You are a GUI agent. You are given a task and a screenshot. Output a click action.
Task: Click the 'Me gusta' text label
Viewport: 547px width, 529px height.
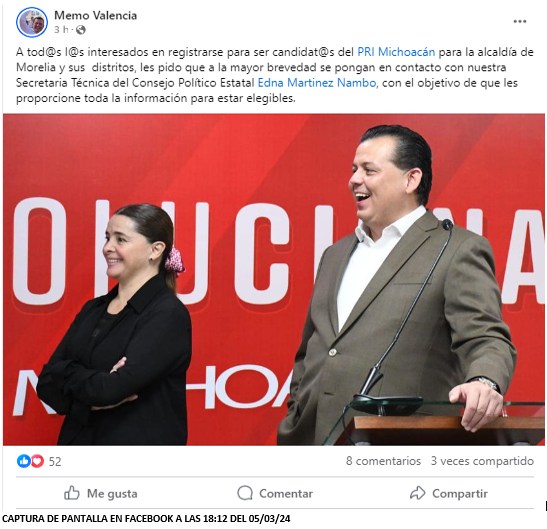pos(112,494)
